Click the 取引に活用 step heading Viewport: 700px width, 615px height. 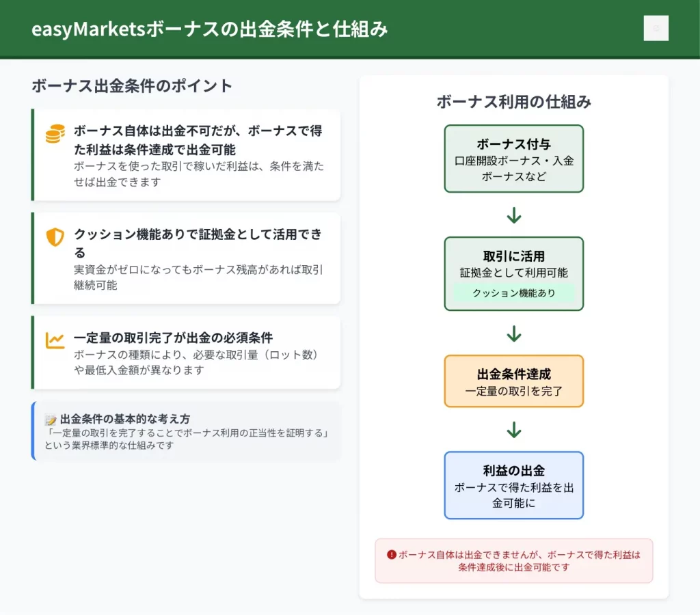(x=514, y=256)
